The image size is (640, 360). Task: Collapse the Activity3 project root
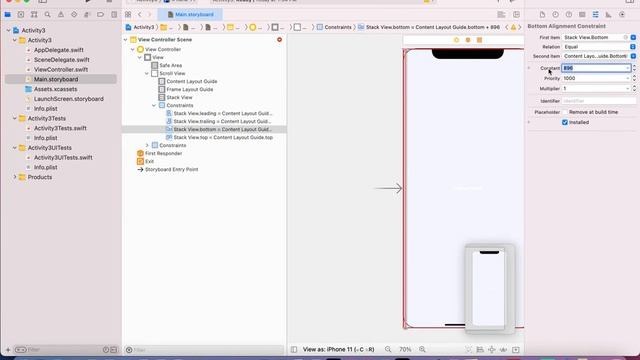[9, 31]
